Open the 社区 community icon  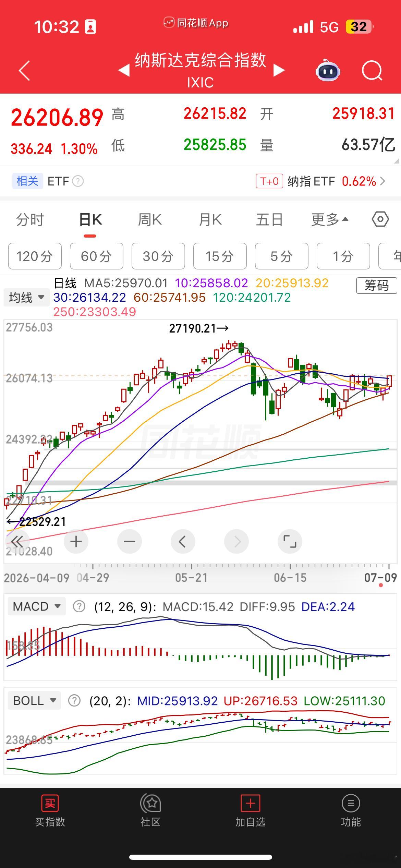pos(150,803)
